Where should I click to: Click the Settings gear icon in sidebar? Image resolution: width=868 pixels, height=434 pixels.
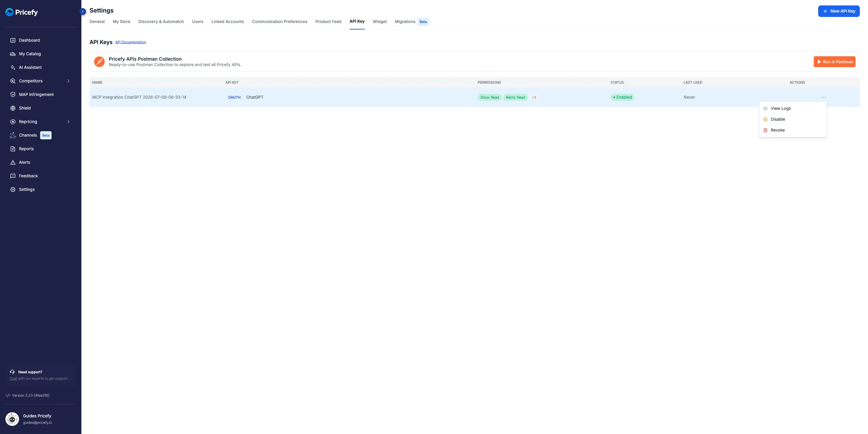tap(13, 190)
